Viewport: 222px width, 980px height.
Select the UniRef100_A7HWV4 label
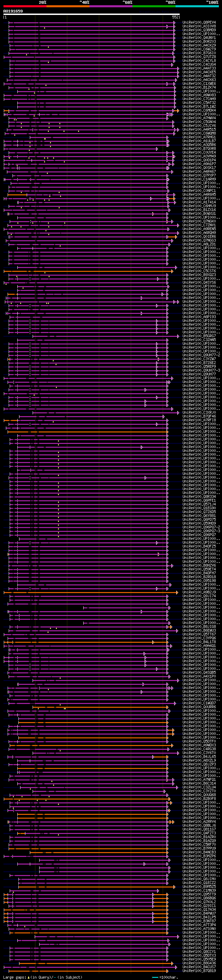(x=199, y=118)
